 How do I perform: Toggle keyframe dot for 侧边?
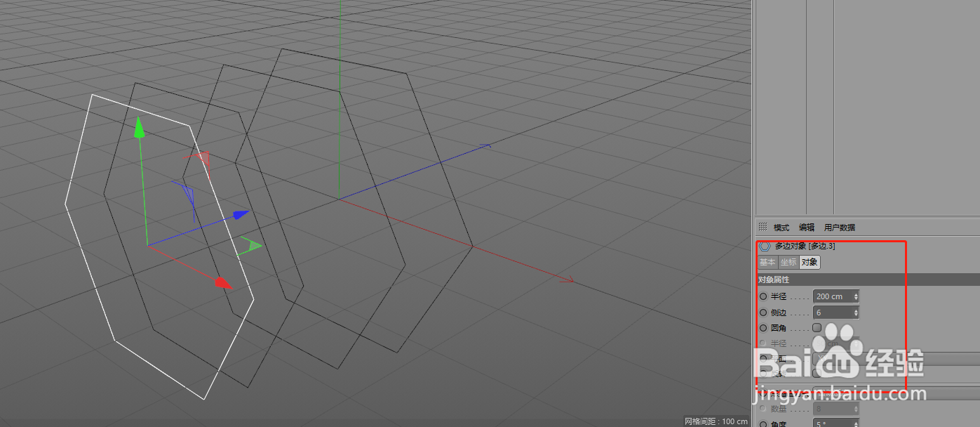[x=763, y=313]
